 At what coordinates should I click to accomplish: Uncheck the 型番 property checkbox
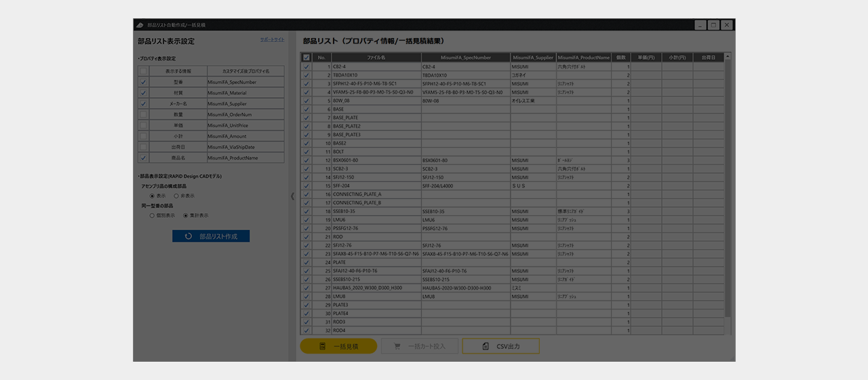[x=143, y=82]
